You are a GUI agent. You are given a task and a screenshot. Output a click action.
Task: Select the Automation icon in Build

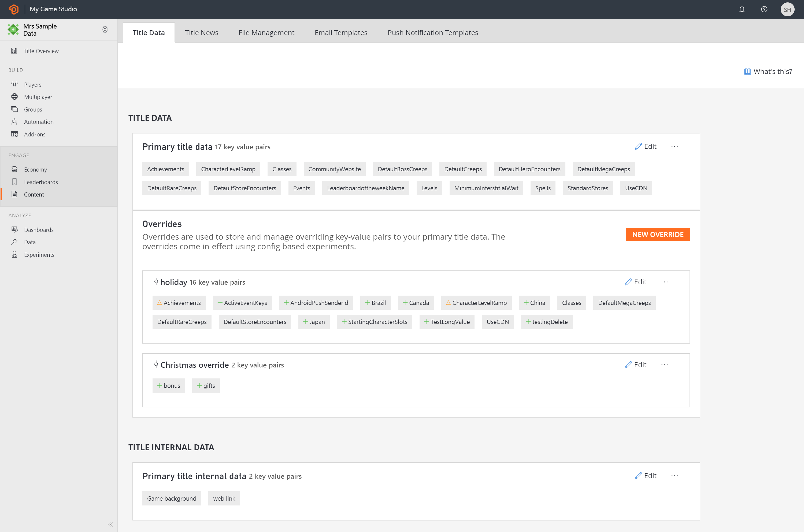(14, 121)
